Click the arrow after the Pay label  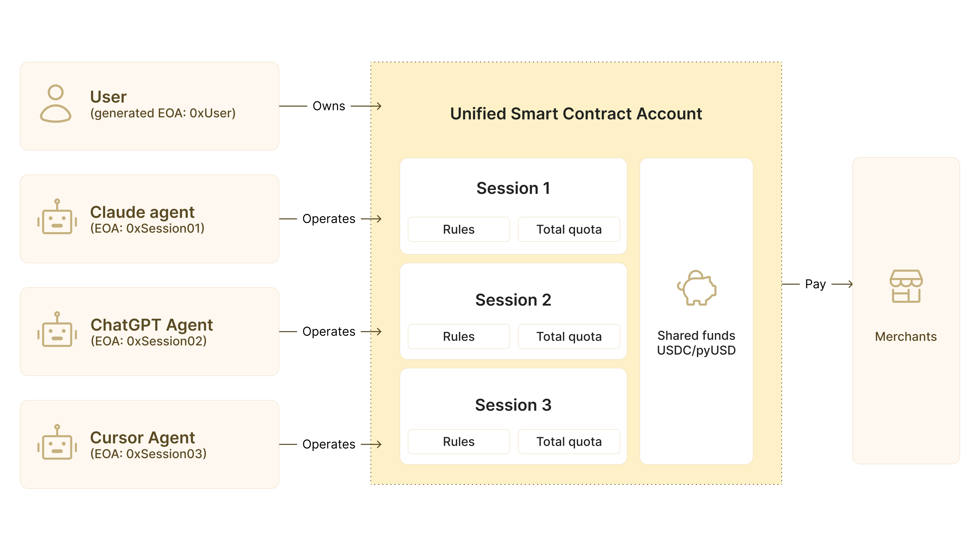pyautogui.click(x=842, y=284)
